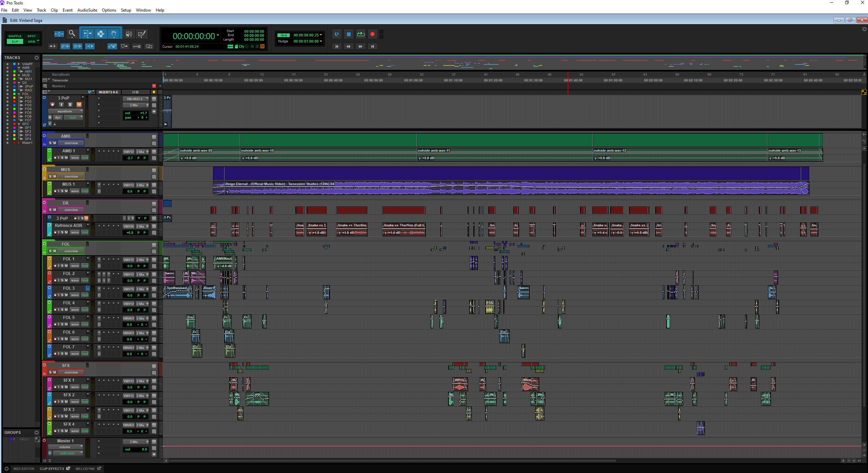Click Fast Forward transport button
This screenshot has height=473, width=868.
[x=360, y=46]
